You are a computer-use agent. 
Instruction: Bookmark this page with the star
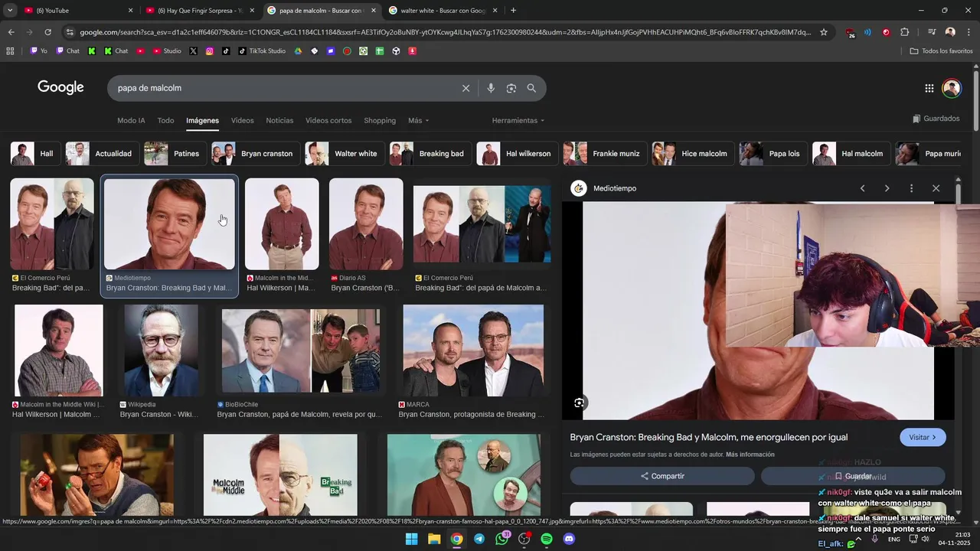tap(824, 32)
